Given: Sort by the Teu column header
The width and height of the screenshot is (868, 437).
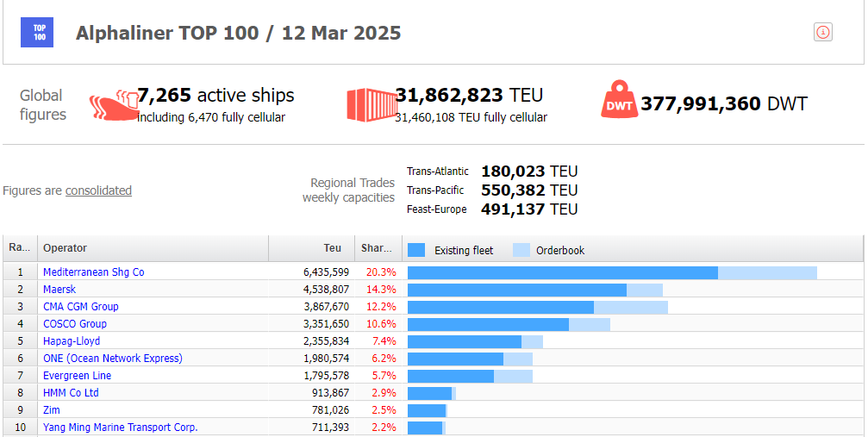Looking at the screenshot, I should click(x=312, y=248).
